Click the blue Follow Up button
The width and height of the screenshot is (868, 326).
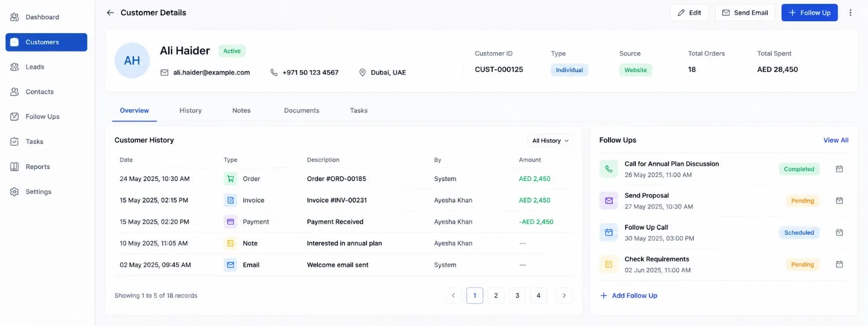pos(809,12)
